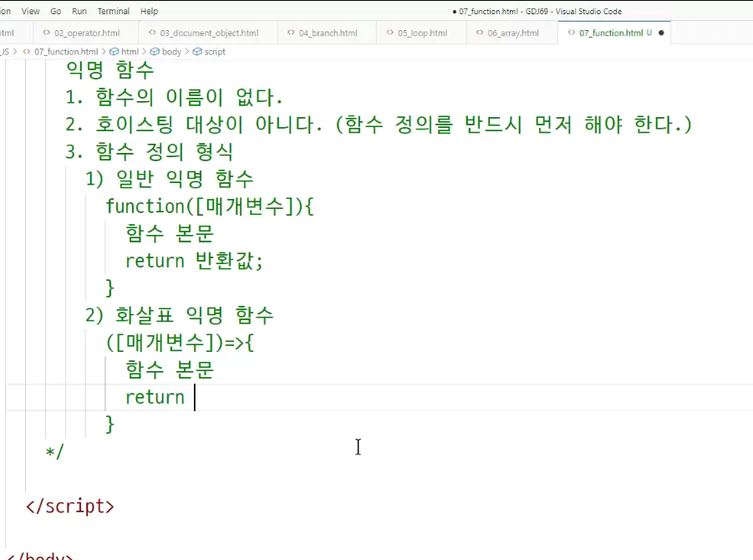Click the window title '07_function.html - GDJ69'
Image resolution: width=753 pixels, height=560 pixels.
click(x=503, y=11)
